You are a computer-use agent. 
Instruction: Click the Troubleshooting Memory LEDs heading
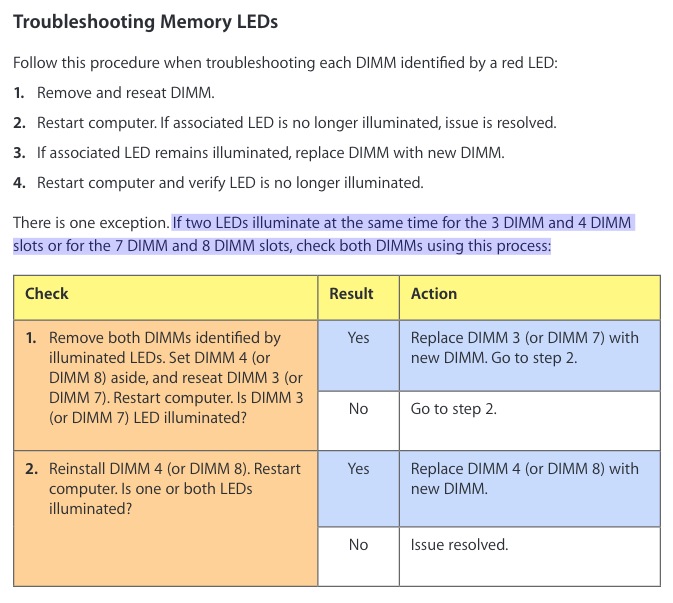(x=146, y=21)
